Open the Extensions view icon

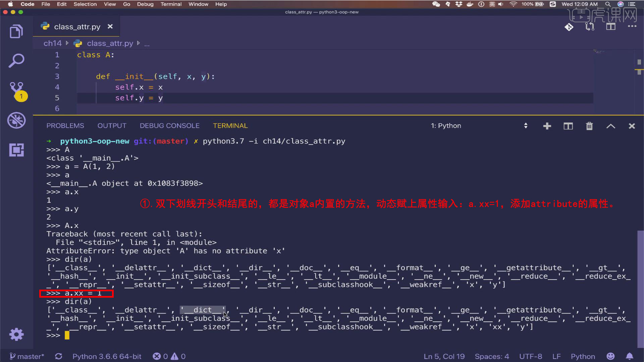tap(16, 150)
